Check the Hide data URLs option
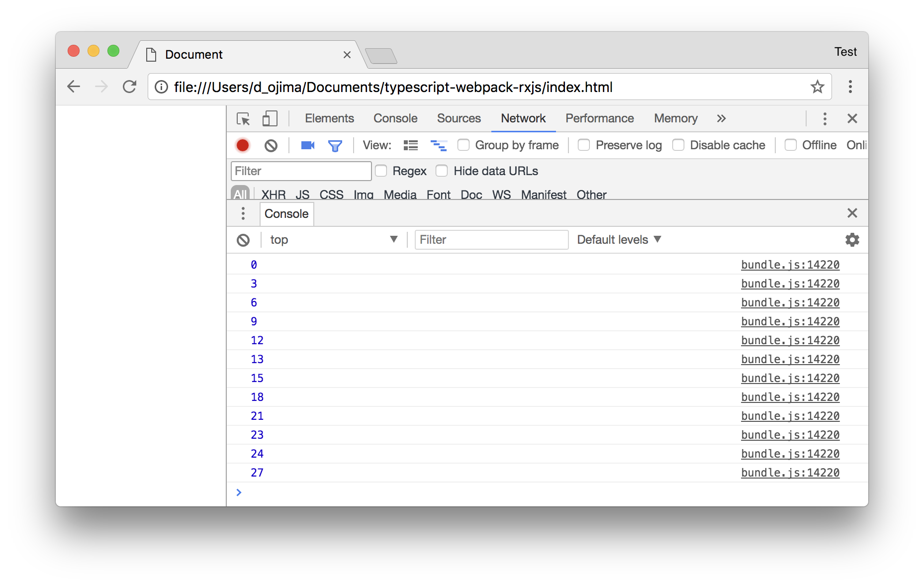Image resolution: width=924 pixels, height=586 pixels. pos(442,171)
